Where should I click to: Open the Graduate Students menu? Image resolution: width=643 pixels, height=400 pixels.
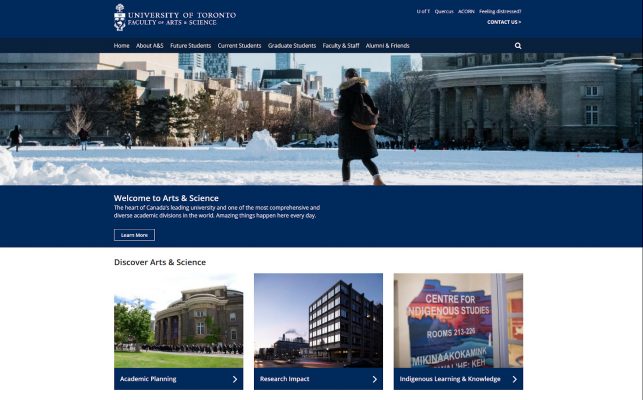point(292,46)
